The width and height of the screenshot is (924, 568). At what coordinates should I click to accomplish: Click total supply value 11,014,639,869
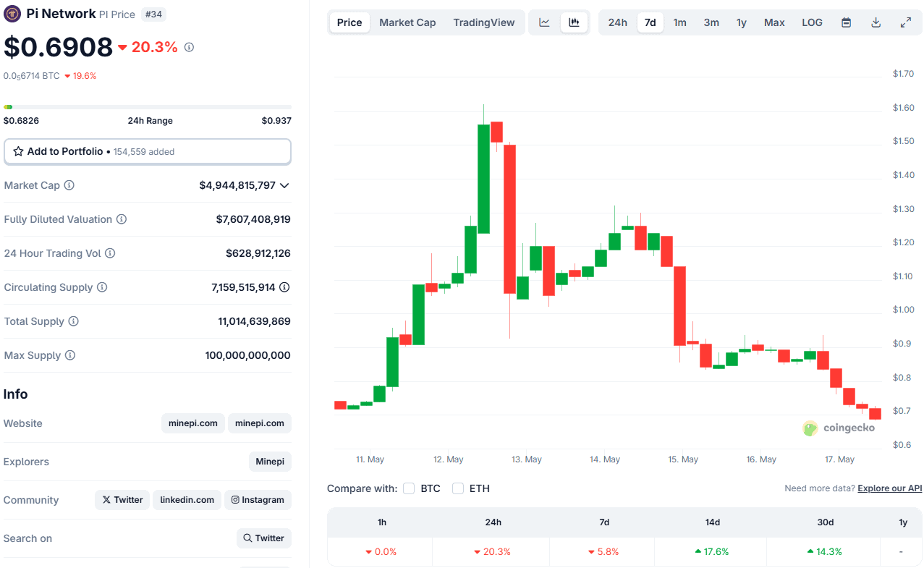[x=254, y=321]
